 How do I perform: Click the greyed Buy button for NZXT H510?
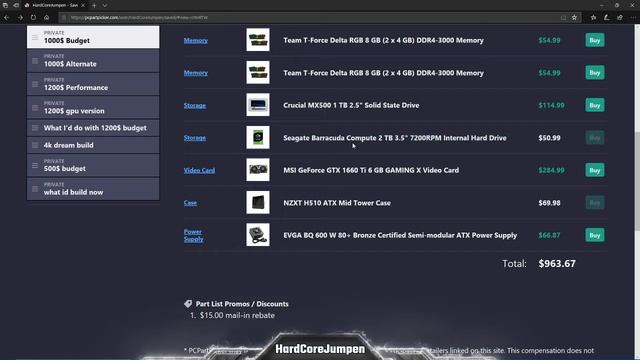point(595,202)
